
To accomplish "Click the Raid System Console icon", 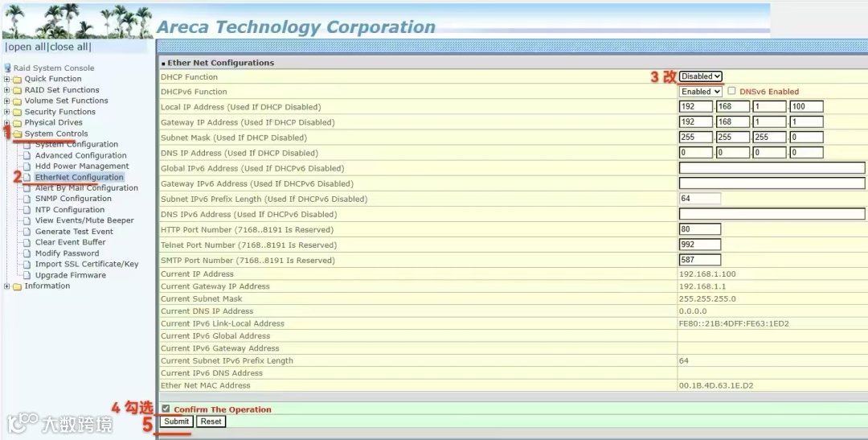I will coord(7,68).
